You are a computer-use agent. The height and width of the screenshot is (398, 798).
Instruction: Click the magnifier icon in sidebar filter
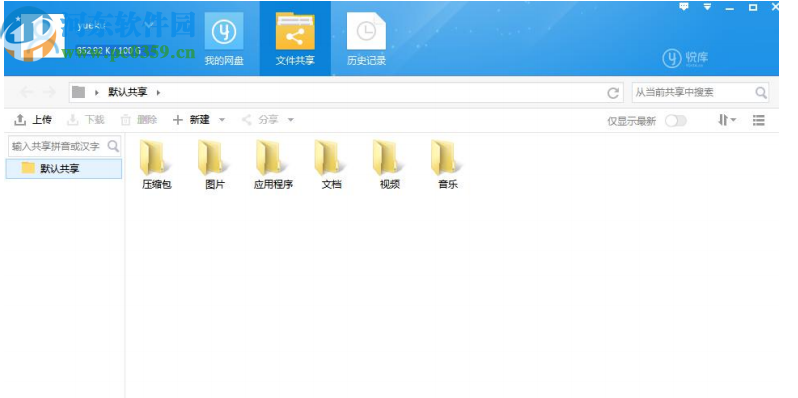(x=113, y=147)
